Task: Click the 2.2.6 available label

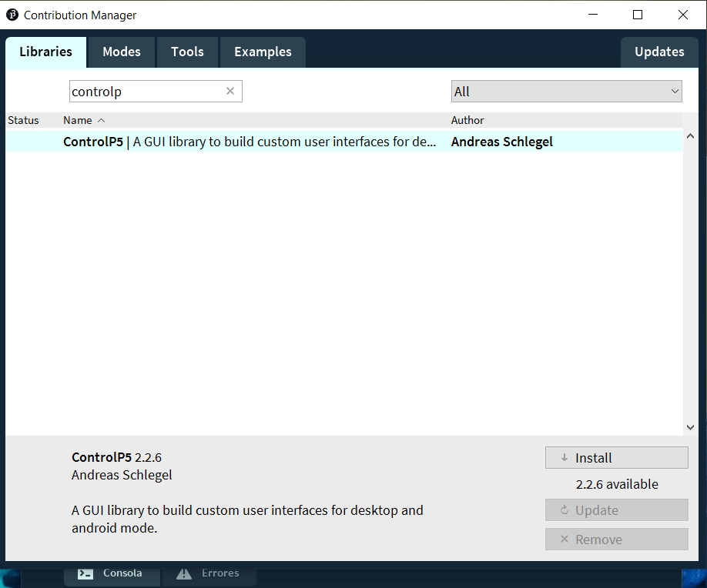Action: tap(617, 484)
